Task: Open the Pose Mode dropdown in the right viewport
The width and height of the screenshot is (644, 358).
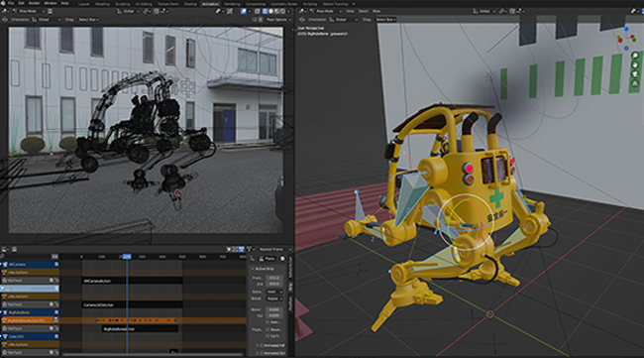Action: click(327, 11)
